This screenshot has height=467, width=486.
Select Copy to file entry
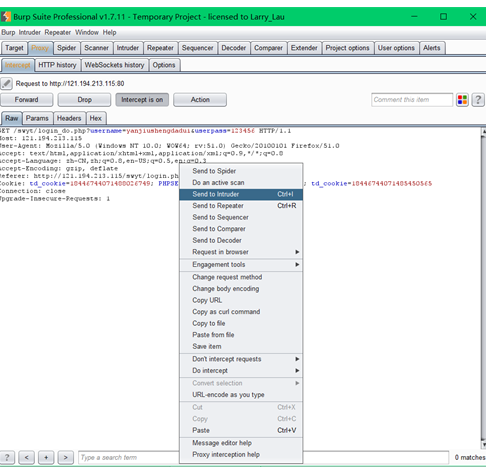(x=241, y=323)
